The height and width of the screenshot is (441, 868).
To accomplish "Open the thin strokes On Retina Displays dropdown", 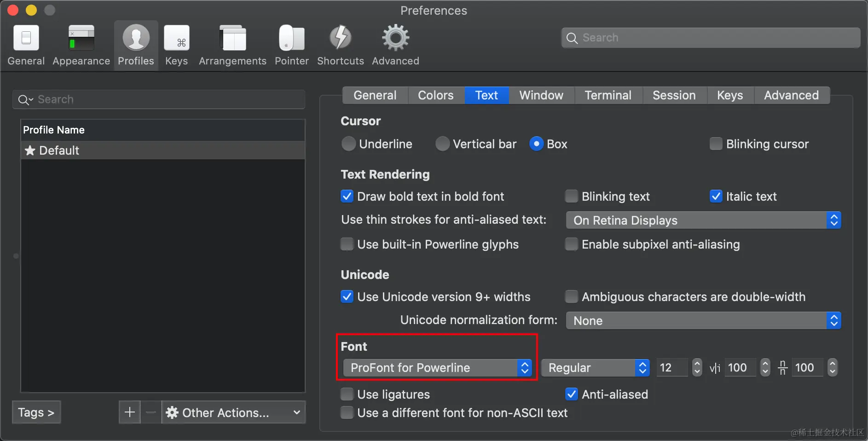I will tap(703, 220).
